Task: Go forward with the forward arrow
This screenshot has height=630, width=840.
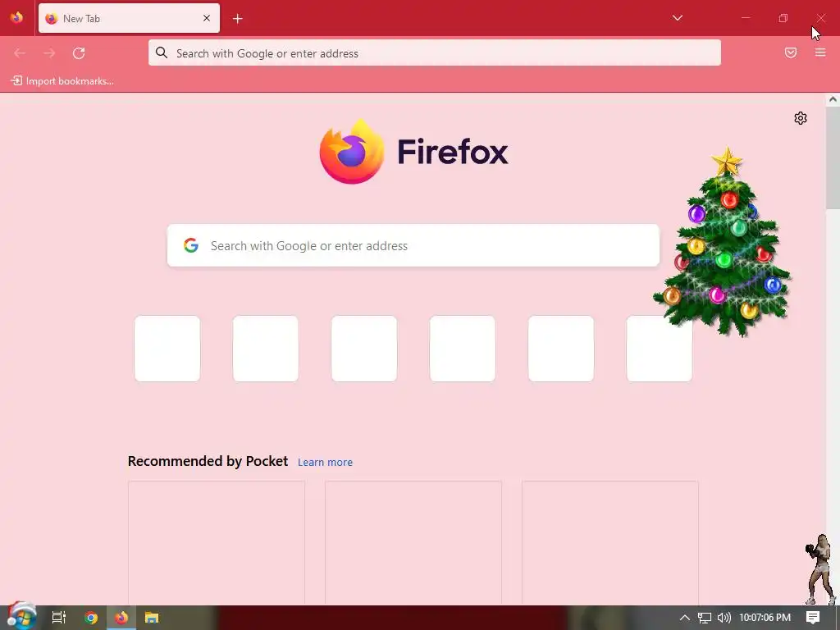Action: tap(49, 53)
